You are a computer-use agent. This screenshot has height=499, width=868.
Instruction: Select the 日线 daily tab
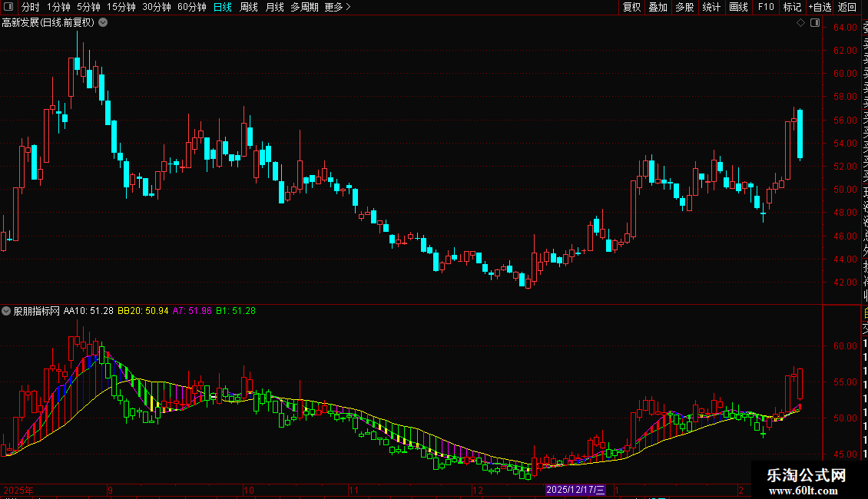223,7
